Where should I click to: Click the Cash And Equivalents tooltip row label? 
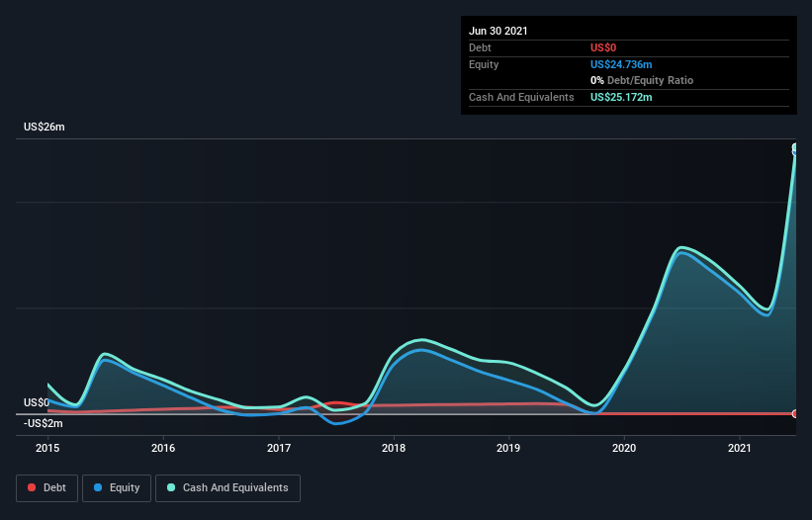(521, 97)
